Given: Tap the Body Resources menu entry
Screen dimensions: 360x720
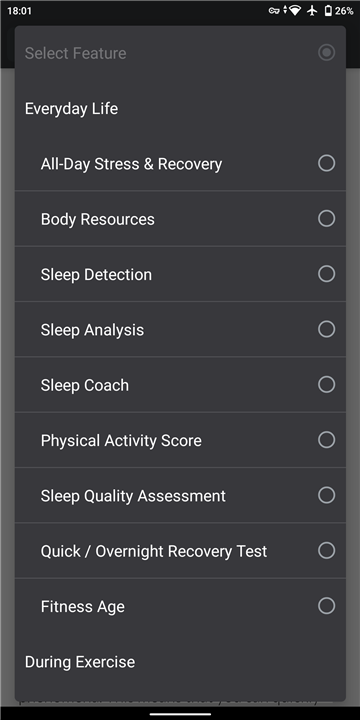Looking at the screenshot, I should point(180,219).
